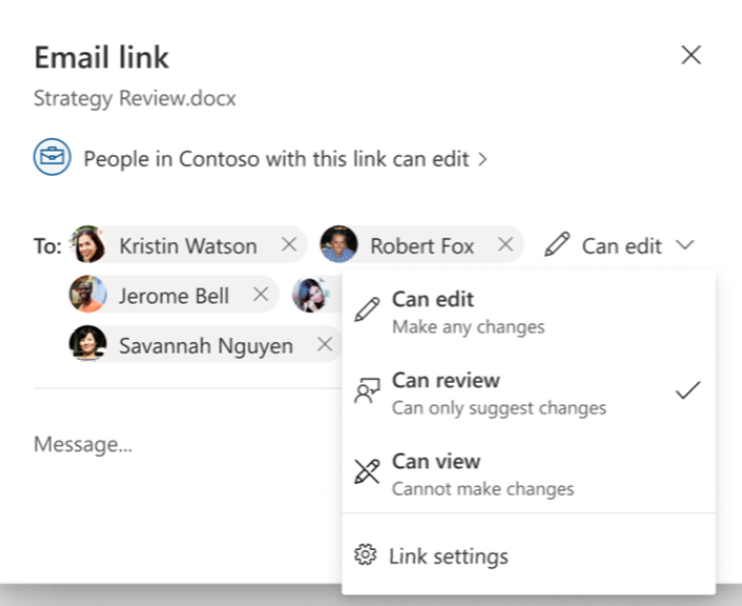This screenshot has width=742, height=606.
Task: Click Robert Fox's avatar photo
Action: click(x=339, y=245)
